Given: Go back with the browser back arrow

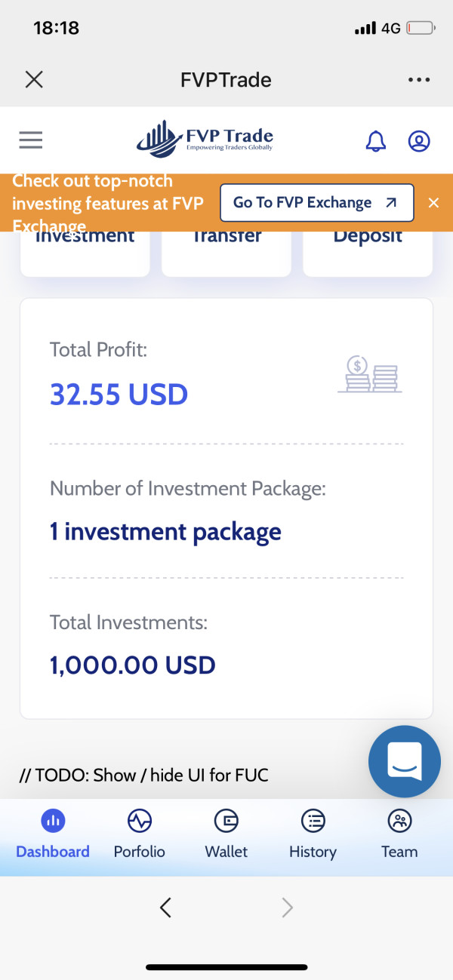Looking at the screenshot, I should [x=166, y=908].
